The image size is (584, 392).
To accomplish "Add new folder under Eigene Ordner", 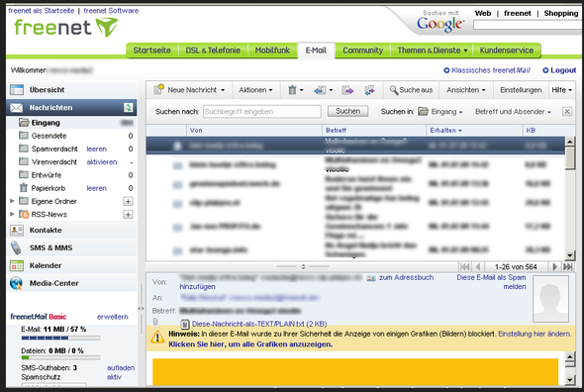I will coord(128,202).
